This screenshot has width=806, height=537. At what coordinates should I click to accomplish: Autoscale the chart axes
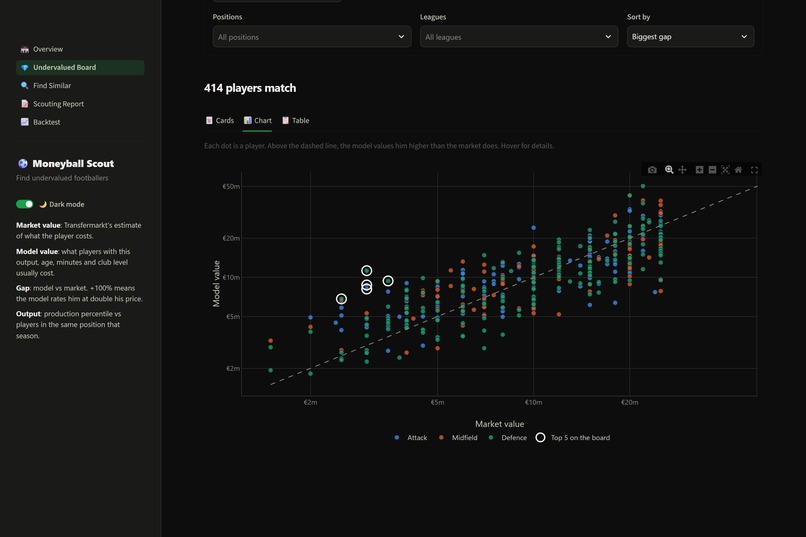725,170
